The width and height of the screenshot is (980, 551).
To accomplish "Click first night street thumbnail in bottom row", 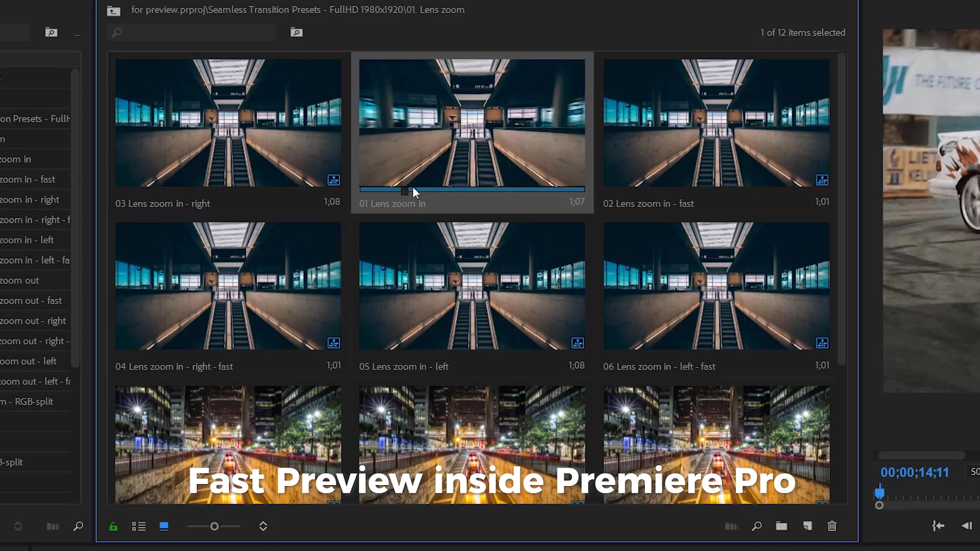I will tap(228, 445).
